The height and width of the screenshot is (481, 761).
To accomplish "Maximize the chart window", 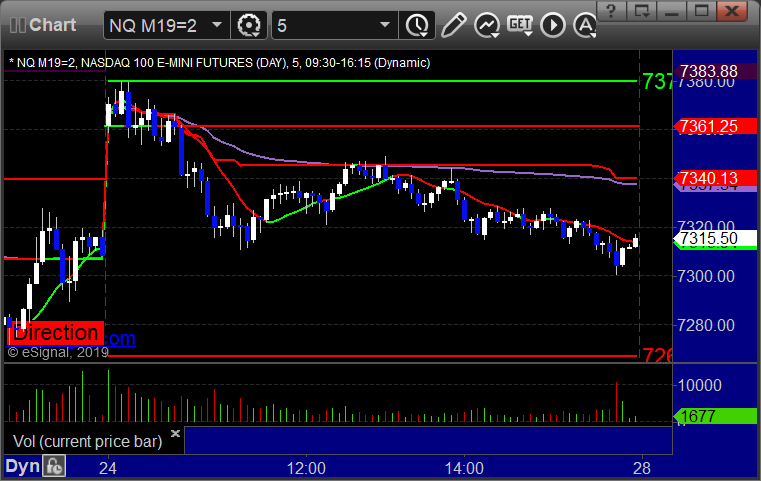I will 702,11.
